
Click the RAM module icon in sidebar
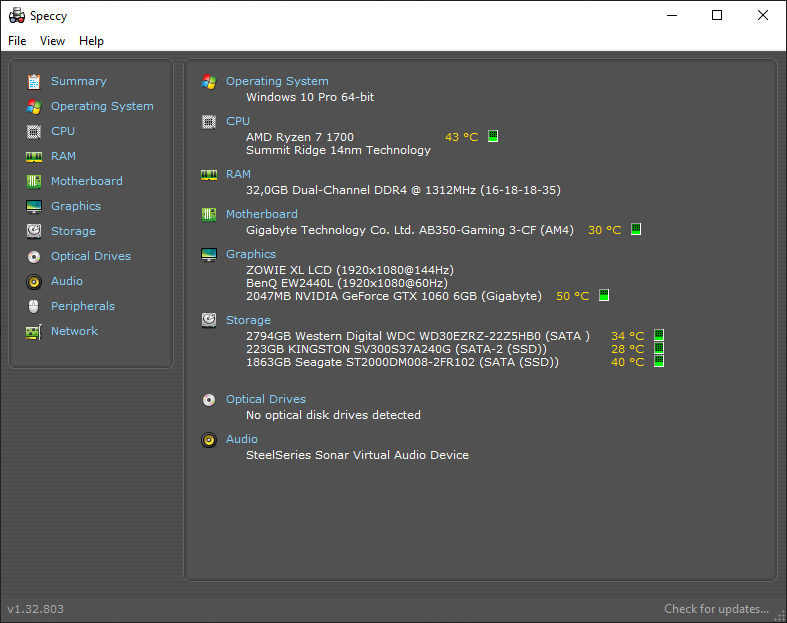click(x=34, y=156)
